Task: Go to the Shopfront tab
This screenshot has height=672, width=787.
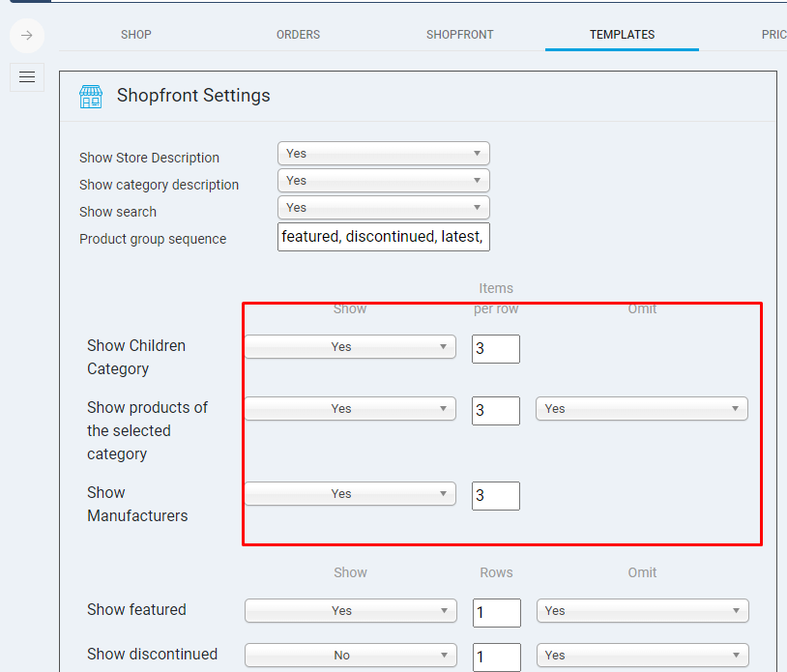Action: click(460, 35)
